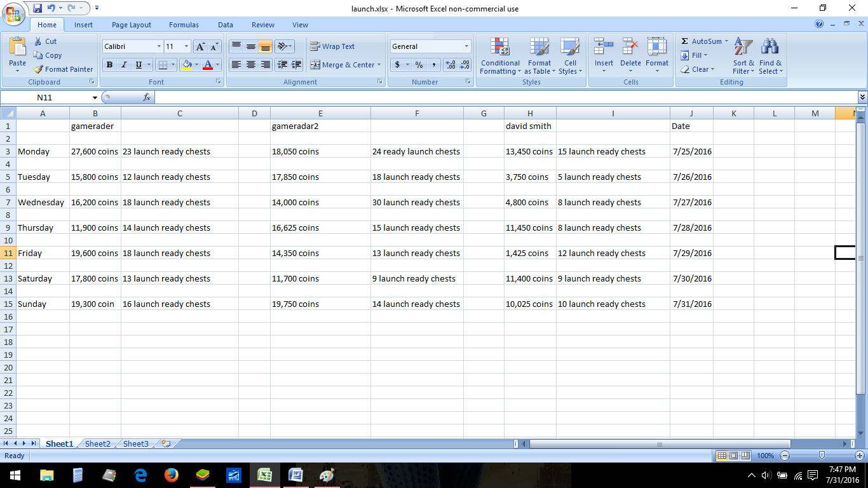The image size is (868, 488).
Task: Toggle Italic formatting
Action: (124, 65)
